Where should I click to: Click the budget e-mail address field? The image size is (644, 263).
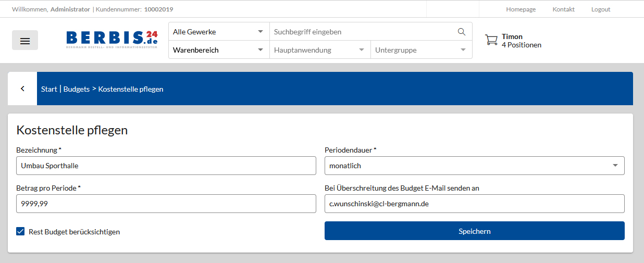coord(475,204)
